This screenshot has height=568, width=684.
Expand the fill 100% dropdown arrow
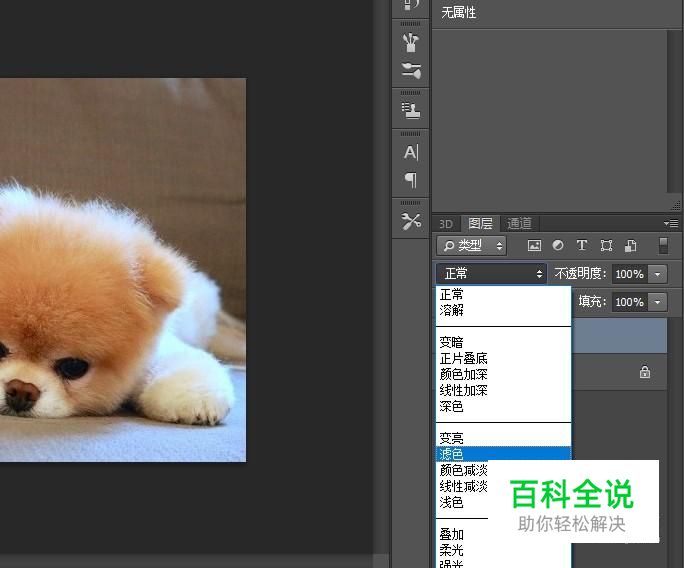pos(657,302)
